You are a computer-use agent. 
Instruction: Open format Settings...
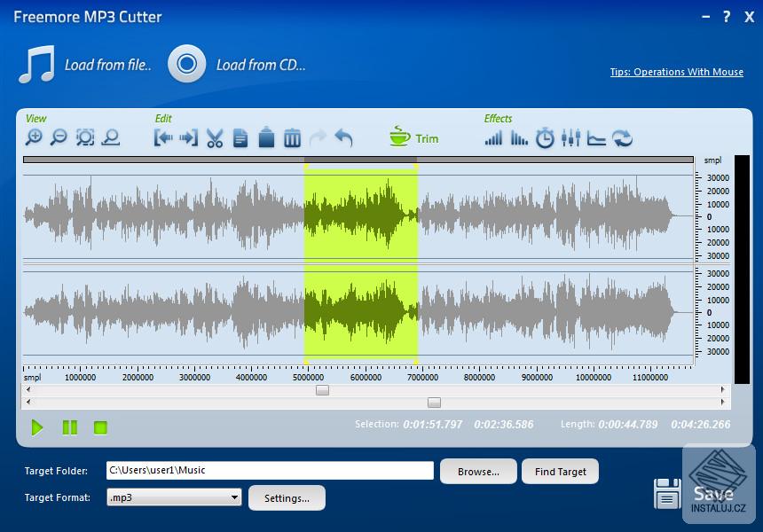(x=287, y=498)
